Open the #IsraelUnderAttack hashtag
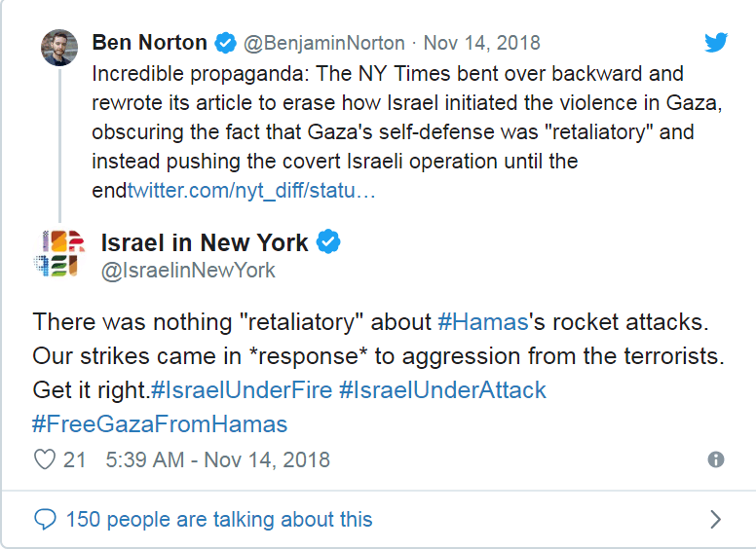756x550 pixels. [x=442, y=390]
